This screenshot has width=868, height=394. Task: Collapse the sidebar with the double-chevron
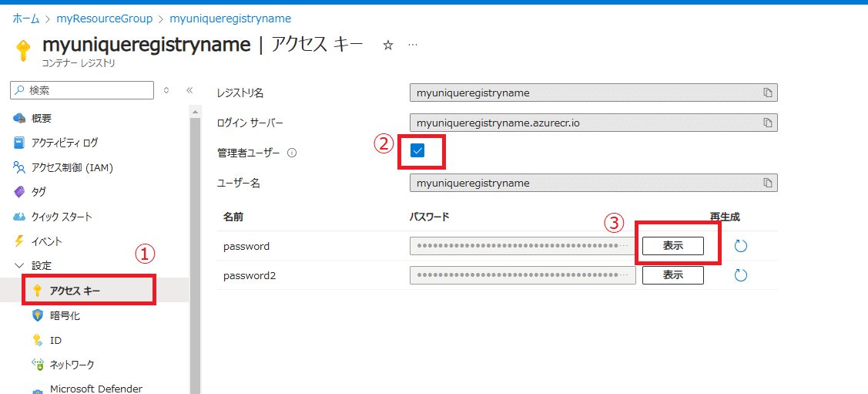(189, 89)
